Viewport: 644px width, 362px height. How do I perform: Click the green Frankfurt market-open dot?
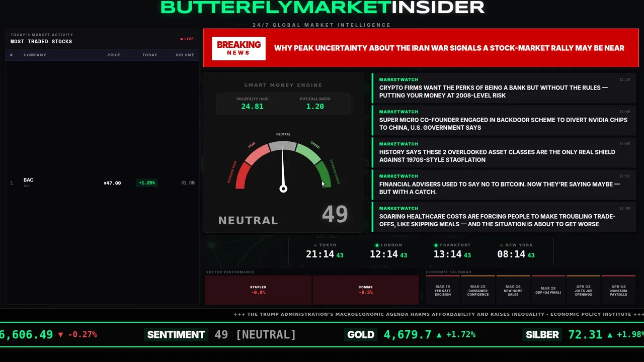[436, 245]
